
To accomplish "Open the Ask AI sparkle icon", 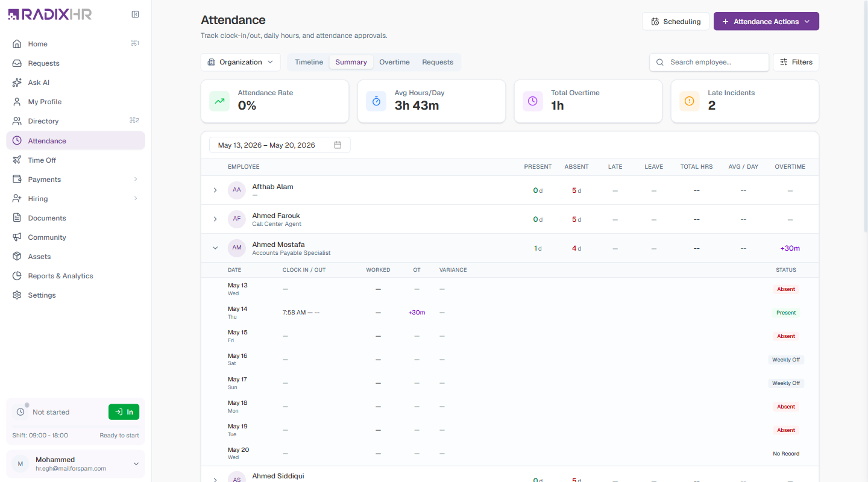I will tap(17, 83).
